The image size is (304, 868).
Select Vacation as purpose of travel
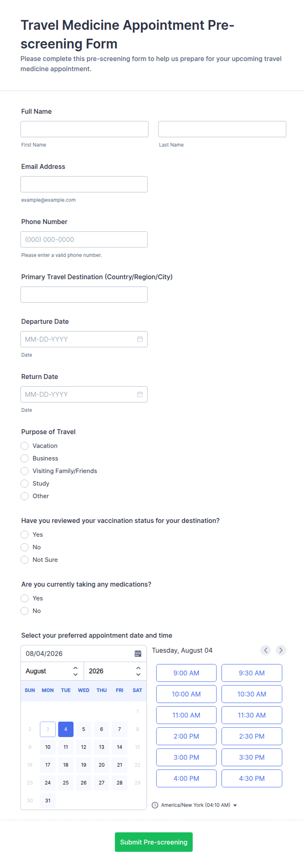pos(25,446)
